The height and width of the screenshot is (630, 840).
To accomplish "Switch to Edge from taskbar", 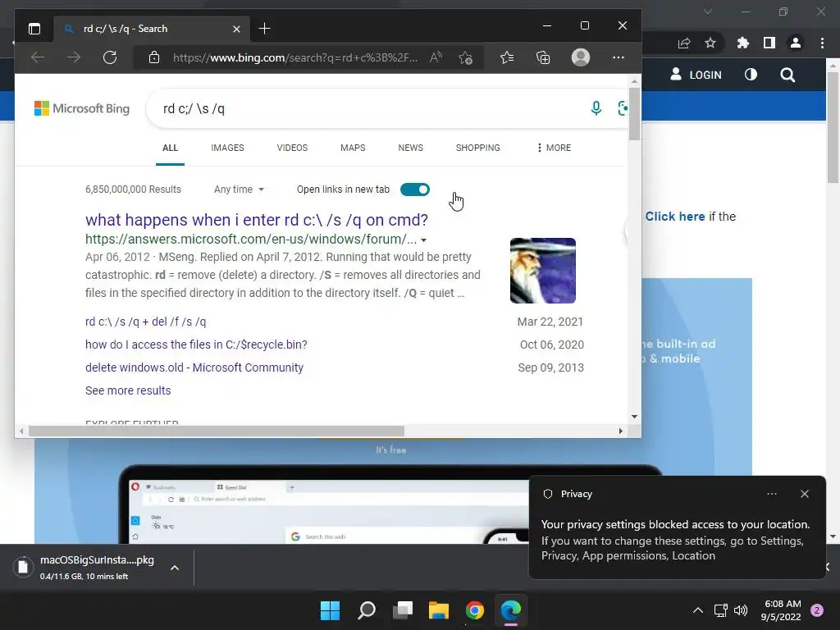I will click(x=510, y=610).
